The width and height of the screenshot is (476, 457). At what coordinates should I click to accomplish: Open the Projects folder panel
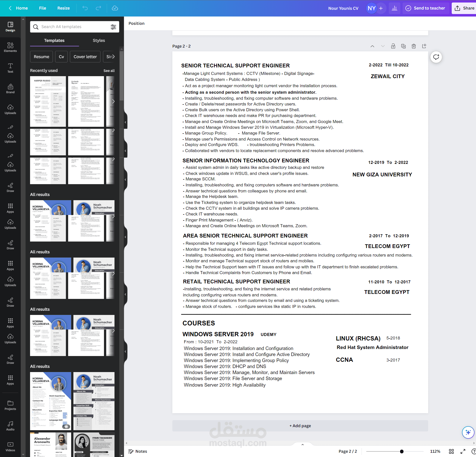(x=10, y=405)
